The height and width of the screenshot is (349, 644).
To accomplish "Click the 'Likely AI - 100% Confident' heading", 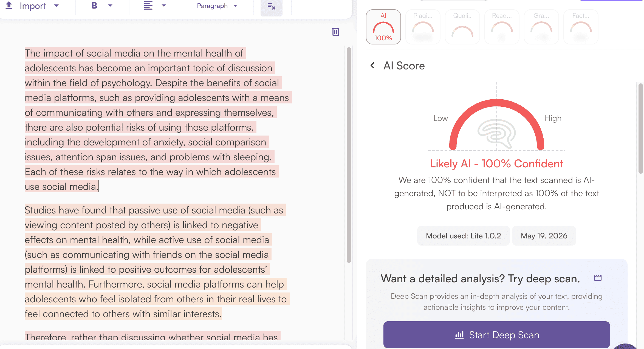I will pyautogui.click(x=496, y=164).
